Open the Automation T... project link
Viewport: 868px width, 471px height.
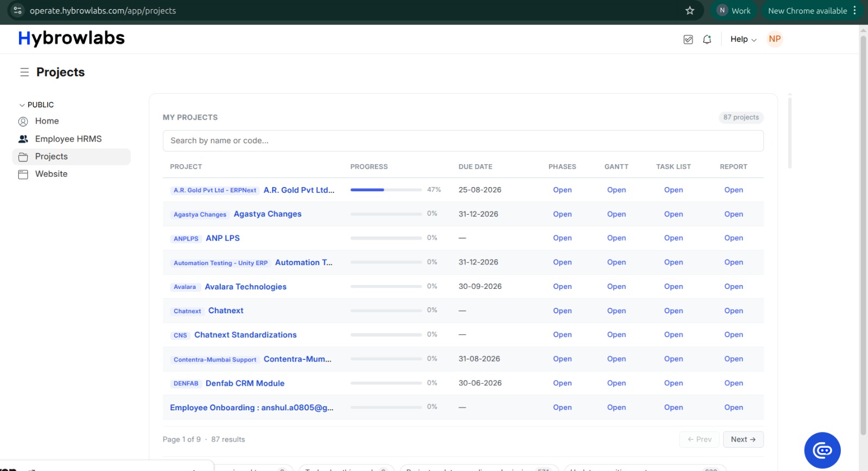[304, 262]
